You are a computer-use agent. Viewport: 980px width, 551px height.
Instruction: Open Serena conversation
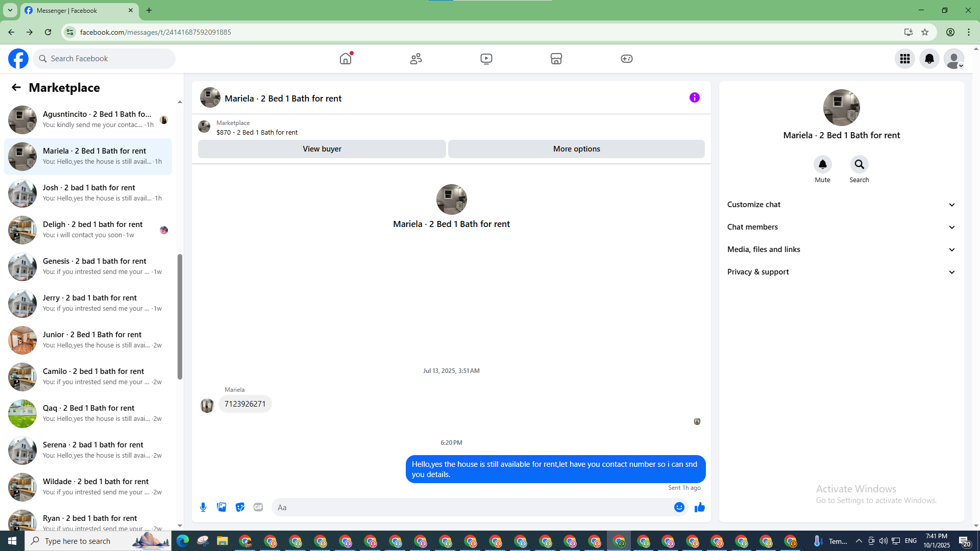click(x=88, y=450)
